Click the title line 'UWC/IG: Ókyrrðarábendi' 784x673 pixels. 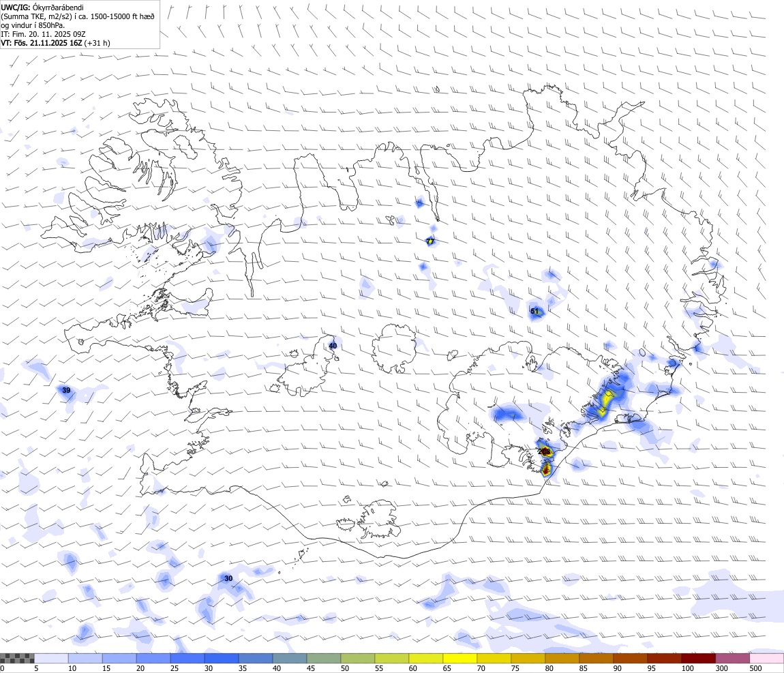[x=42, y=8]
